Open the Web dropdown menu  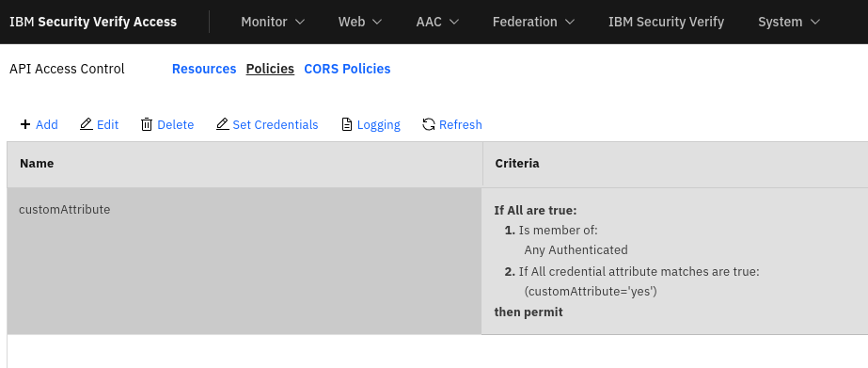(360, 22)
